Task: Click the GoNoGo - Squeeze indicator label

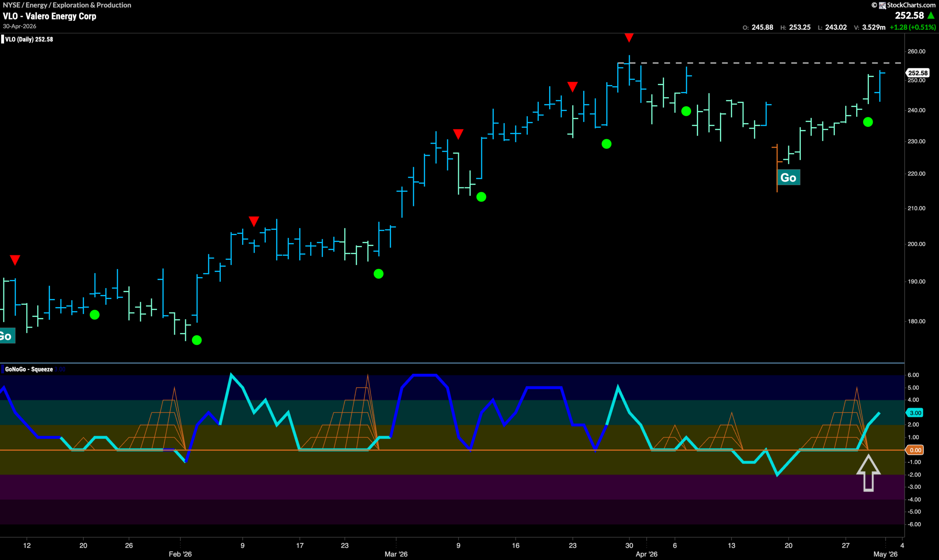Action: pos(29,369)
